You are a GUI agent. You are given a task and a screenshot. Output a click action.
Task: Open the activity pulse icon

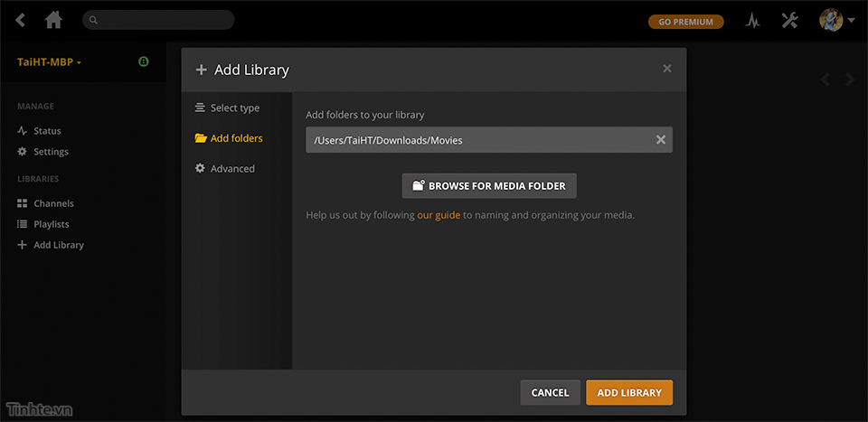point(752,21)
